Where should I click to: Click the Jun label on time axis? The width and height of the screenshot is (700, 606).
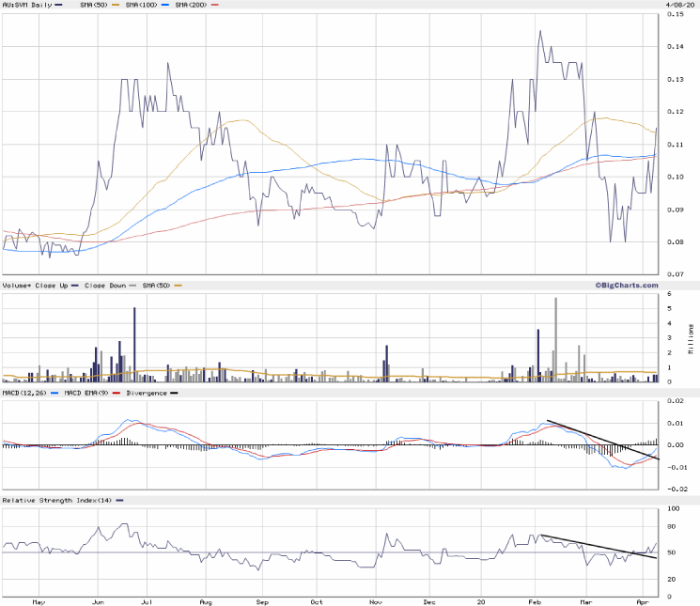[x=97, y=600]
